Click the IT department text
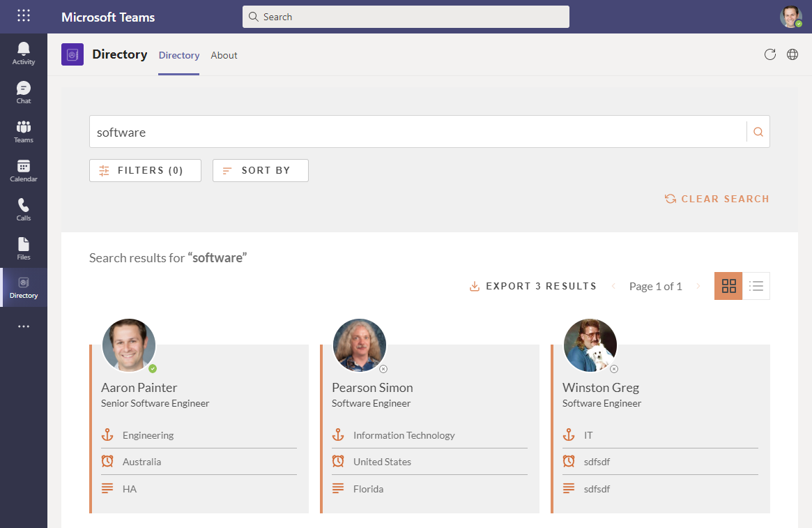Screen dimensions: 812x528 coord(588,435)
